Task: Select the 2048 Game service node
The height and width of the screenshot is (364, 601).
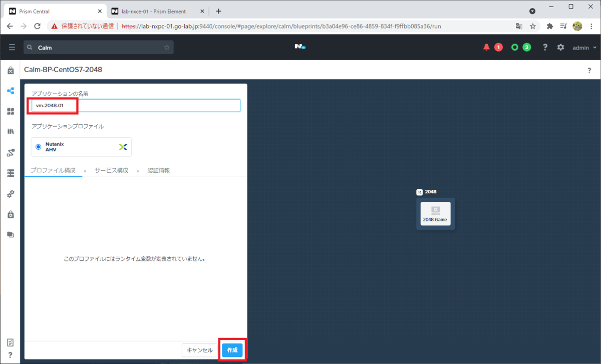Action: (x=435, y=214)
